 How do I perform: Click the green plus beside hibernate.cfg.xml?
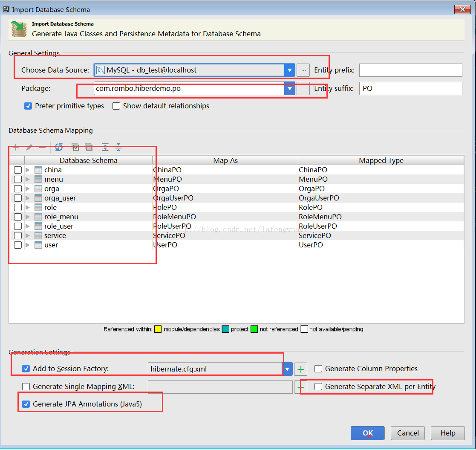pyautogui.click(x=301, y=369)
